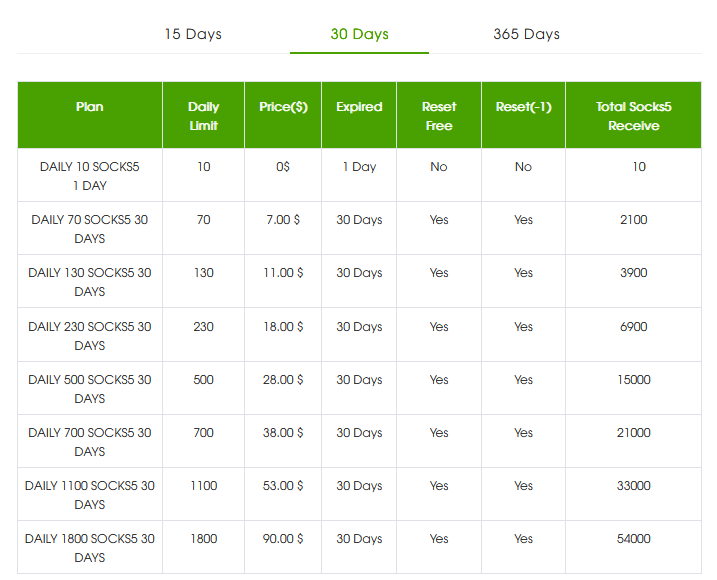Image resolution: width=717 pixels, height=580 pixels.
Task: Select the DAILY 230 SOCKS5 30 DAYS plan
Action: 90,336
